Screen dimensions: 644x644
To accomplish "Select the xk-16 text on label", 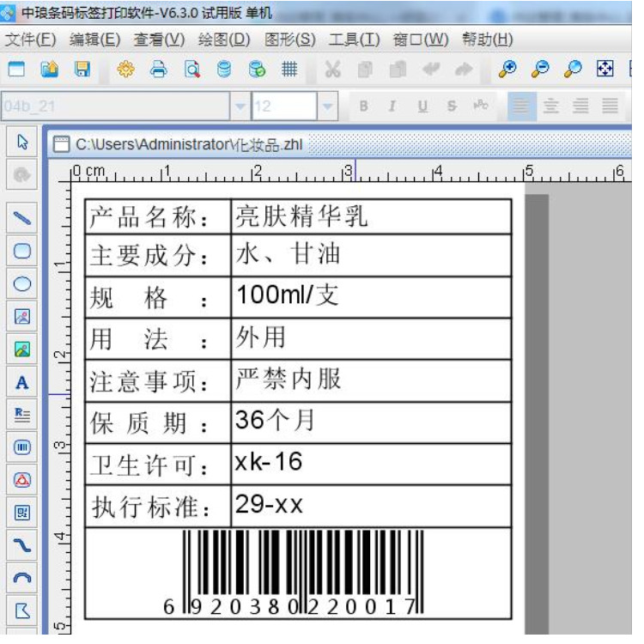I will click(269, 462).
